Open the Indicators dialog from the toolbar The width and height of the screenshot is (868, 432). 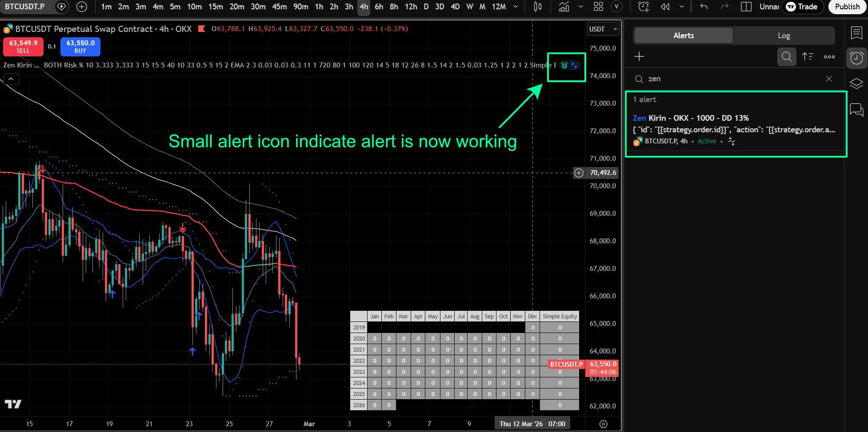(x=564, y=7)
